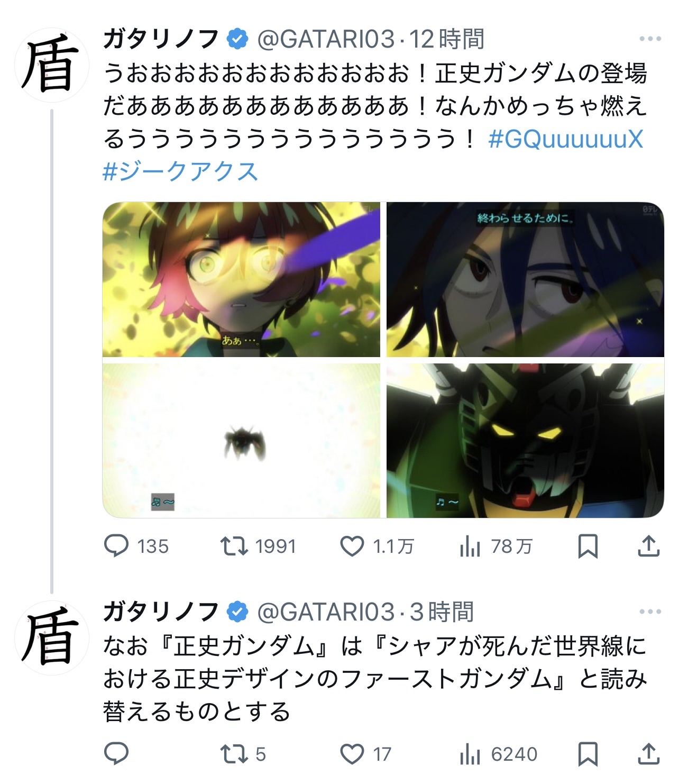Open the first tweet's 盾 profile avatar
Viewport: 679px width, 784px height.
tap(51, 65)
